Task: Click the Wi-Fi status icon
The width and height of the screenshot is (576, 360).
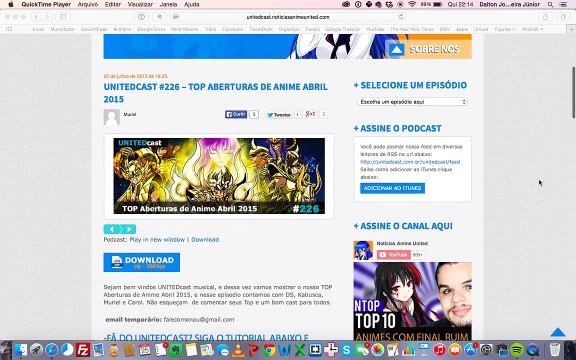Action: (412, 4)
